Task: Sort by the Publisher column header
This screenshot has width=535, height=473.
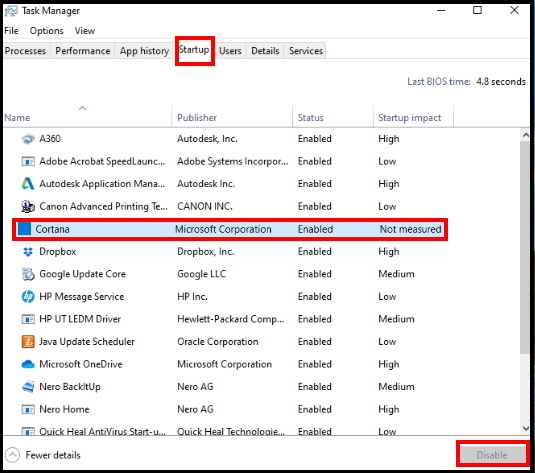Action: click(x=197, y=118)
